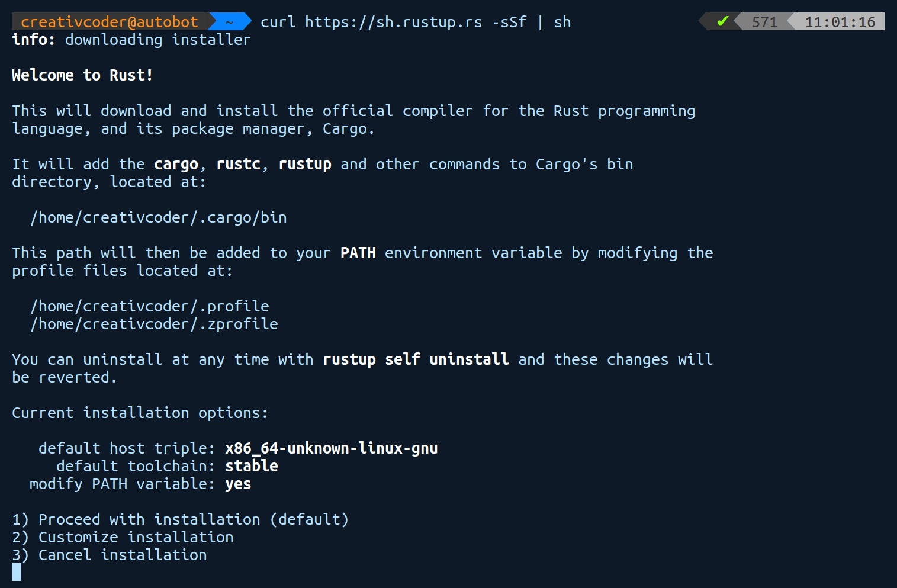Click the 11:01:16 clock segment
This screenshot has width=897, height=588.
[x=840, y=22]
